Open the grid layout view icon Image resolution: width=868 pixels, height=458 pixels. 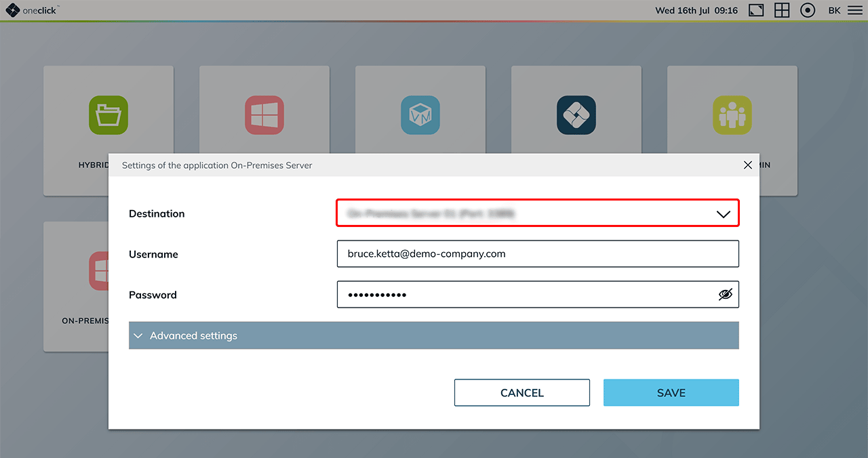[x=782, y=10]
